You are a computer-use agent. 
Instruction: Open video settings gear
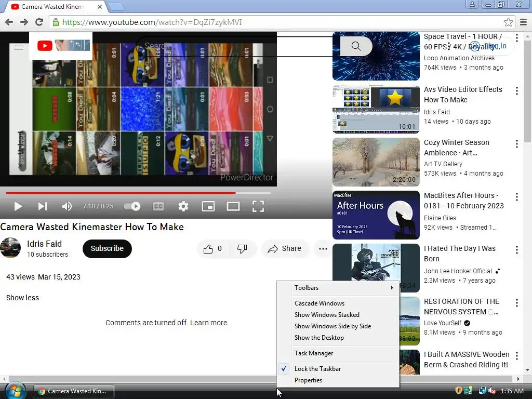coord(183,206)
